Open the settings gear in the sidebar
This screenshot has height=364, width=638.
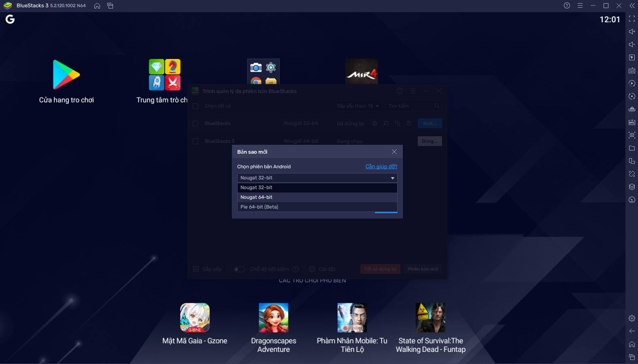pos(632,318)
